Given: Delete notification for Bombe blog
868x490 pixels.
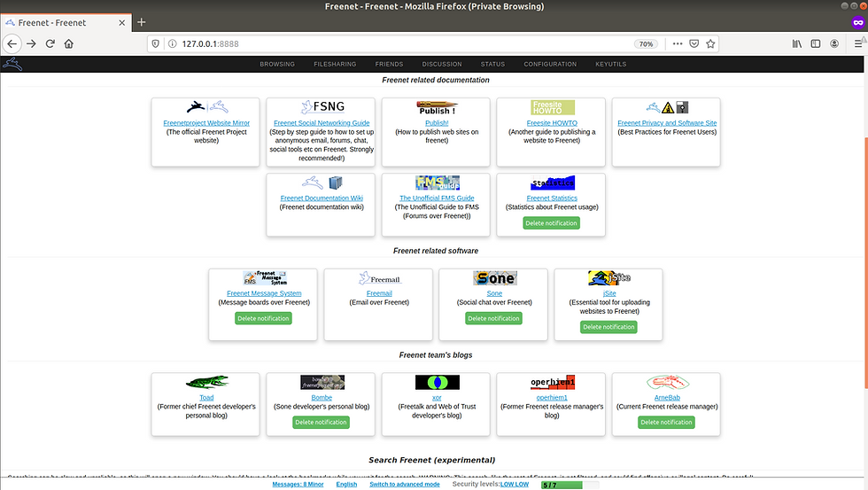Looking at the screenshot, I should click(321, 423).
